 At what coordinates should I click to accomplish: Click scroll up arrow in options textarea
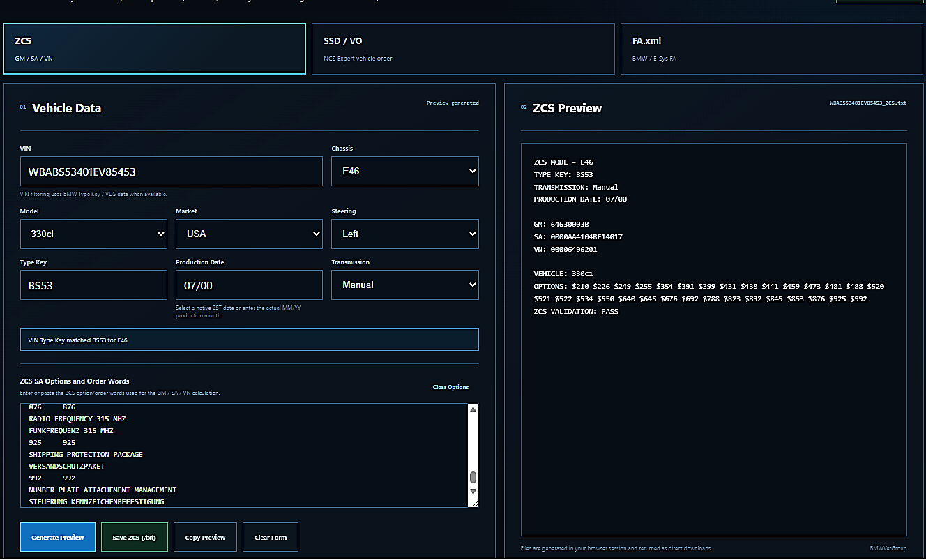(x=473, y=410)
